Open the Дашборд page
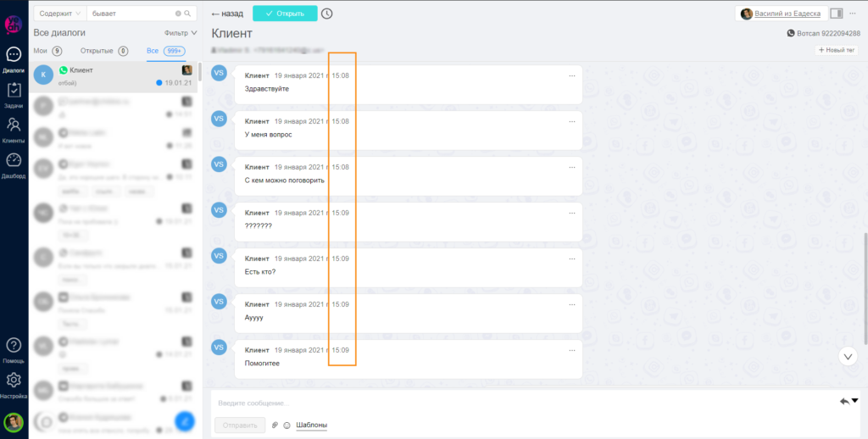The height and width of the screenshot is (439, 868). click(14, 164)
